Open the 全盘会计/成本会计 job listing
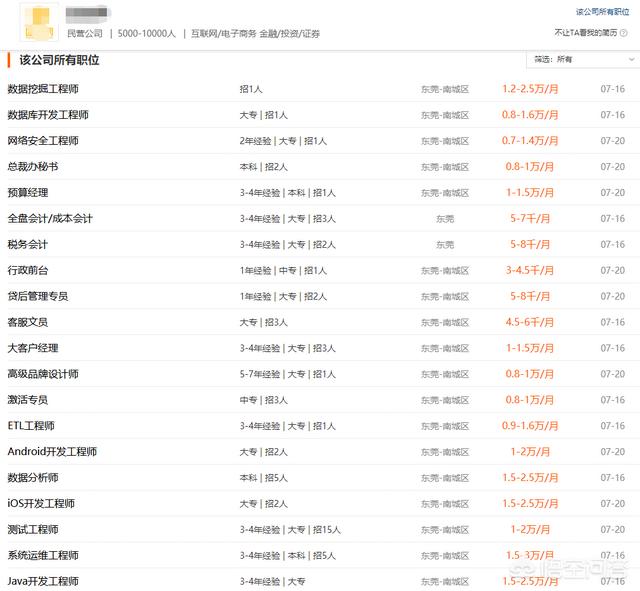This screenshot has height=591, width=640. (x=50, y=218)
